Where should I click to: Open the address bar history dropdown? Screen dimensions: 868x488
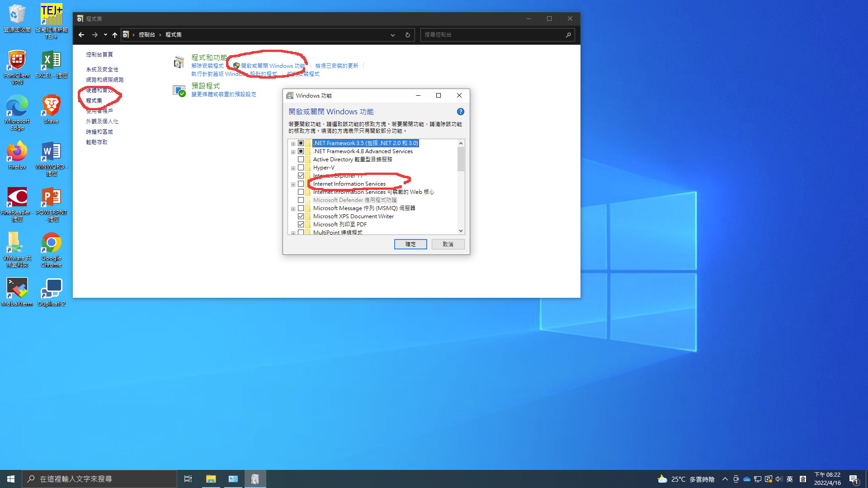click(x=392, y=35)
